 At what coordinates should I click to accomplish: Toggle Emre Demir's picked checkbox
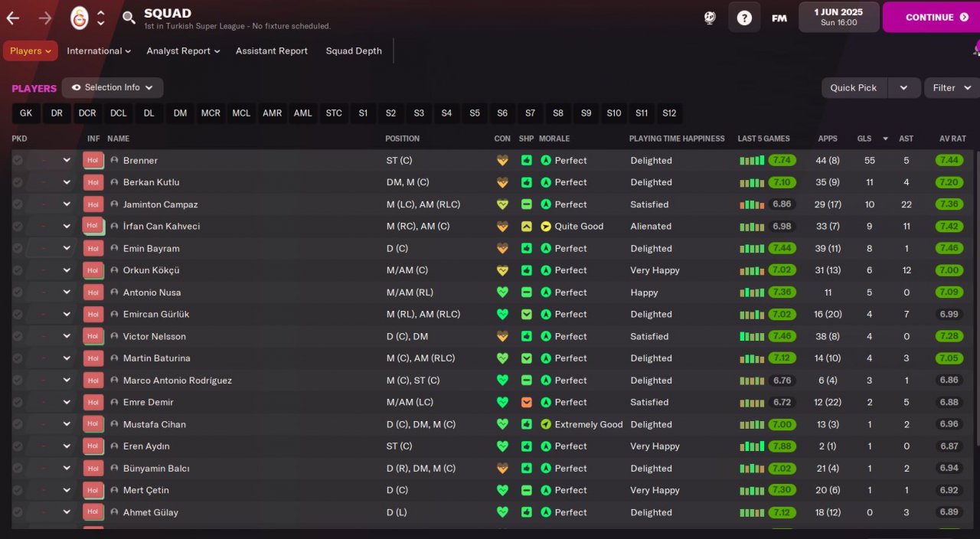pos(18,402)
